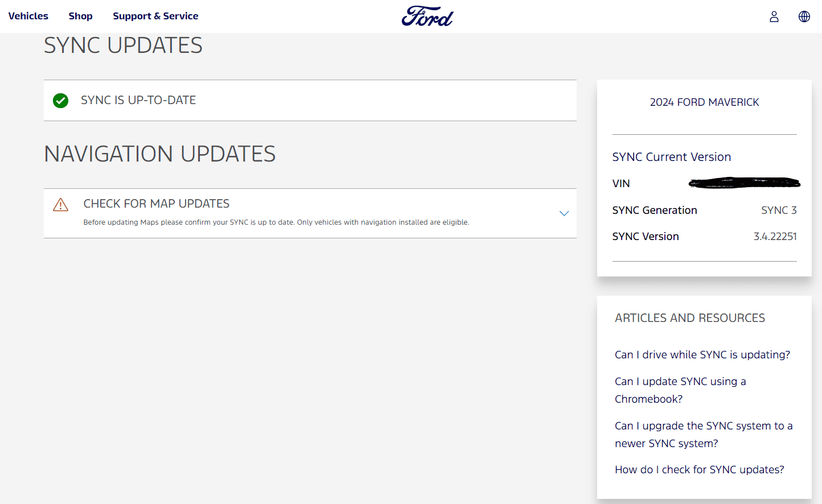822x504 pixels.
Task: Open 'Can I update SYNC using a Chromebook?' link
Action: point(680,390)
